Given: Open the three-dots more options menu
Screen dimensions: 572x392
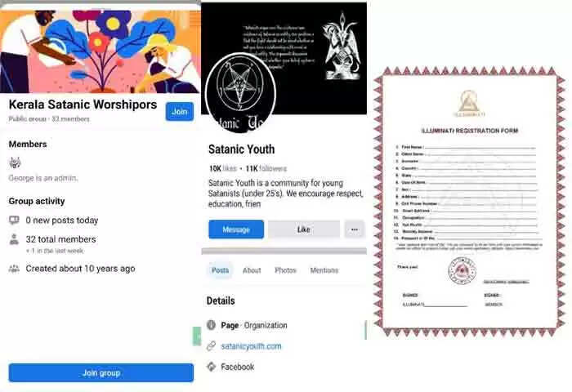Looking at the screenshot, I should coord(354,229).
